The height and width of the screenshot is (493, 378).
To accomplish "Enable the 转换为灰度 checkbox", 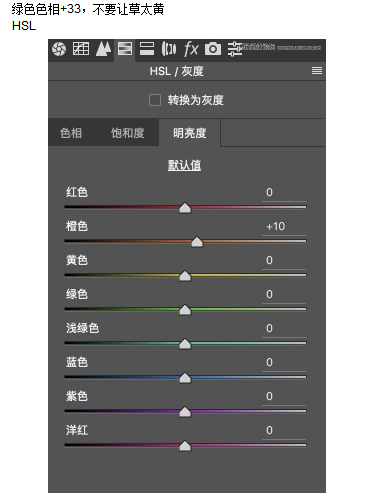I will [x=155, y=100].
